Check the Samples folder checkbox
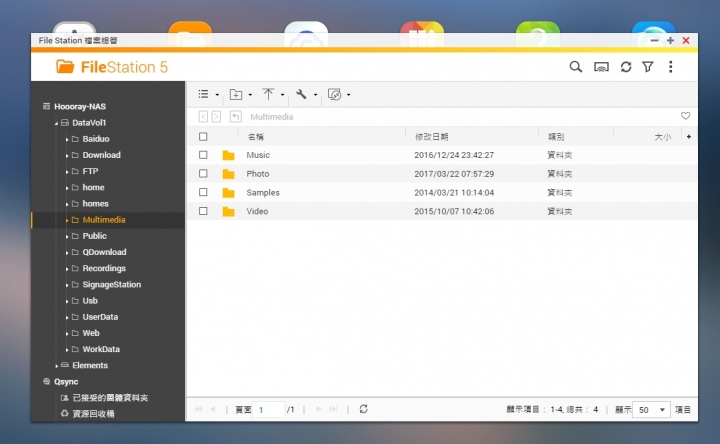 click(203, 192)
